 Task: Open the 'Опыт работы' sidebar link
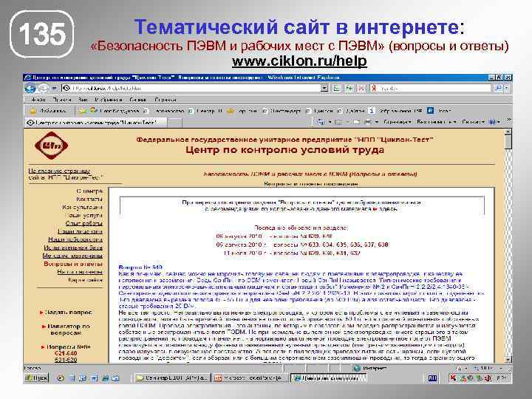point(83,223)
